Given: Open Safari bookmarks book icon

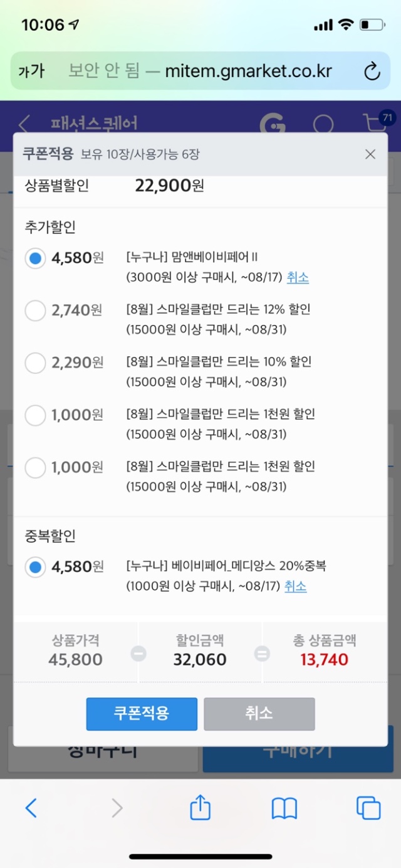Looking at the screenshot, I should (284, 808).
